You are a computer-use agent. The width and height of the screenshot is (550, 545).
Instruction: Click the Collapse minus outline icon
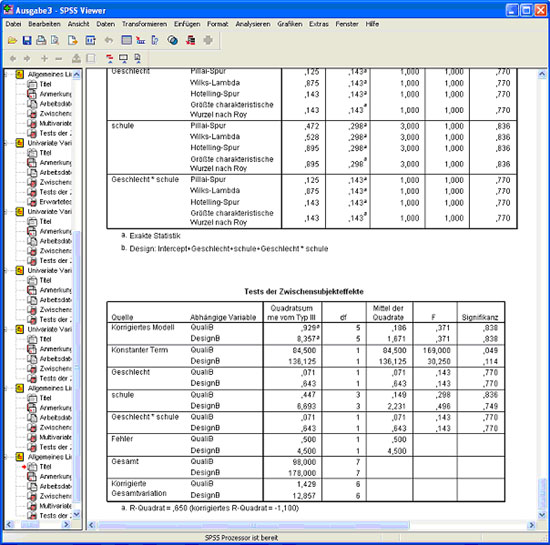pos(59,59)
